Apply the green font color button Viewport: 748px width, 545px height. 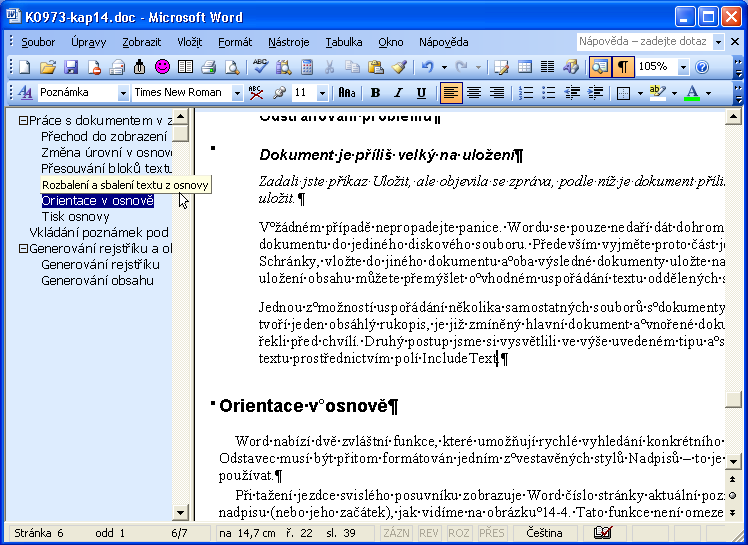point(692,93)
